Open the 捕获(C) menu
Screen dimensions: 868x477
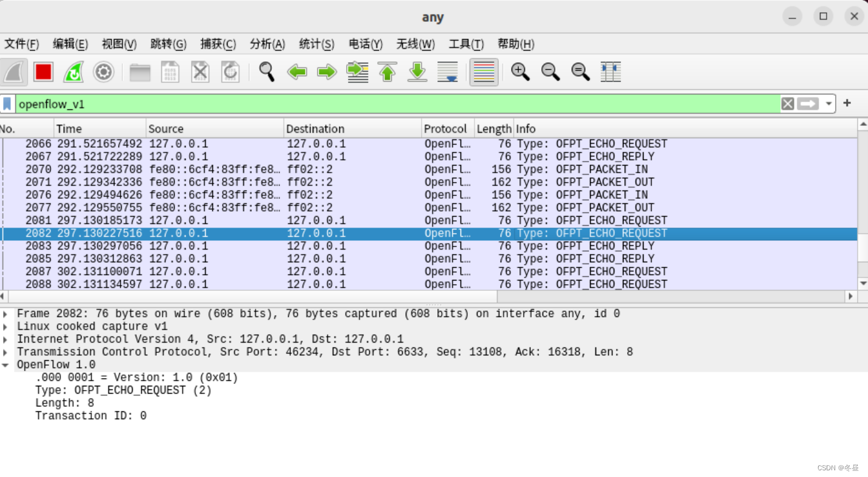[218, 44]
